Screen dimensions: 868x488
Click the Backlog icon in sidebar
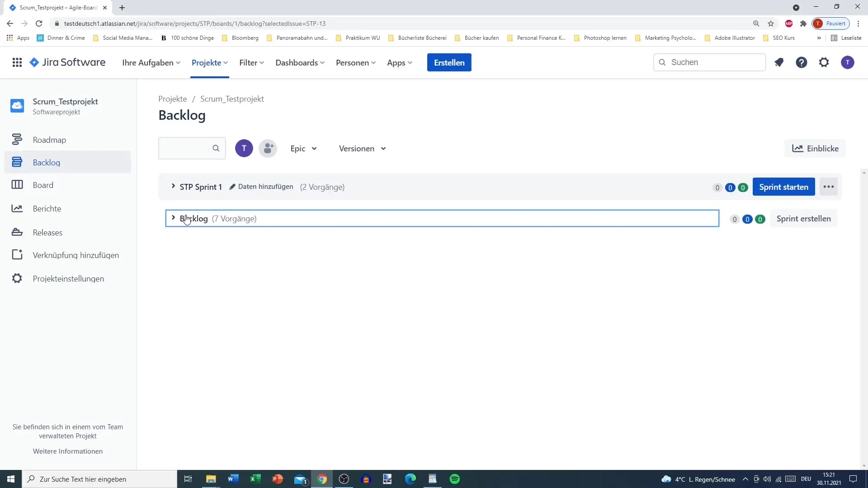pos(19,162)
